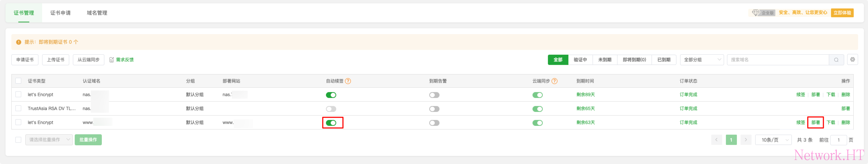Click help icon beside 云端同步 header

(x=554, y=81)
